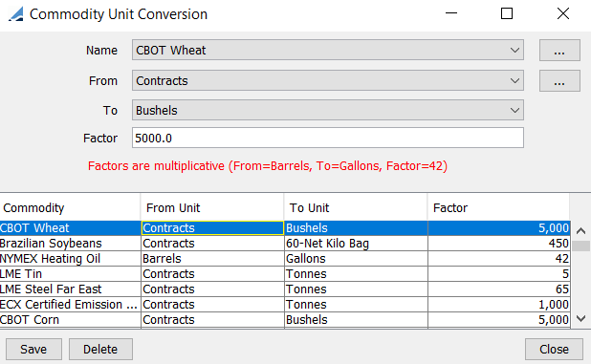Click the table scrollbar down arrow
Viewport: 591px width, 364px height.
tap(580, 319)
